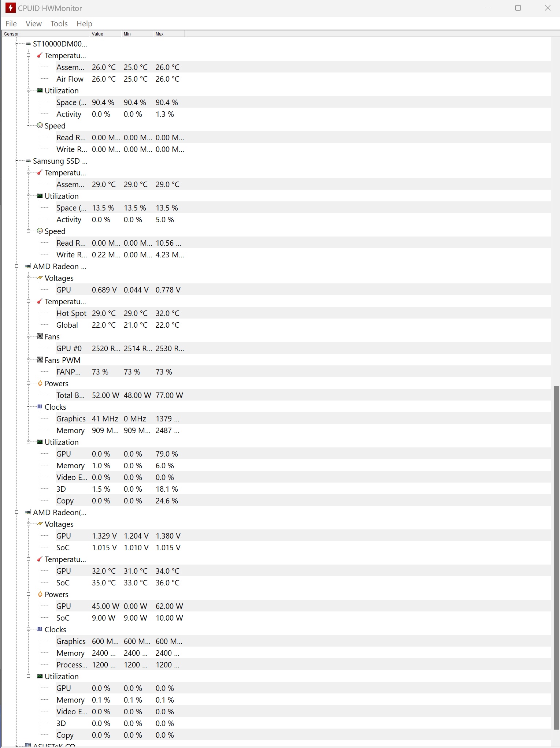Collapse ST10000DM00 Speed group
560x748 pixels.
[28, 126]
